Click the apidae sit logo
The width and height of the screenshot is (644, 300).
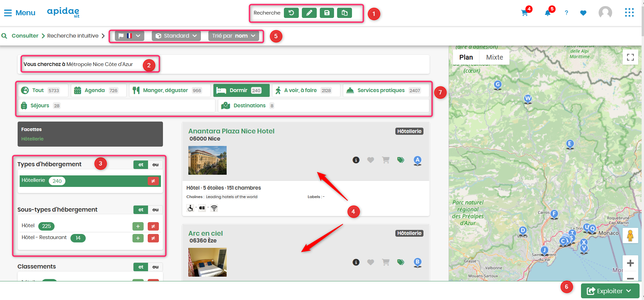click(63, 12)
